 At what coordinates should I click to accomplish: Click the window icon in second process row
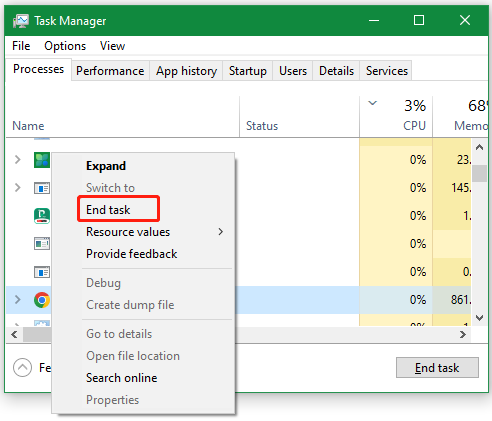point(42,188)
